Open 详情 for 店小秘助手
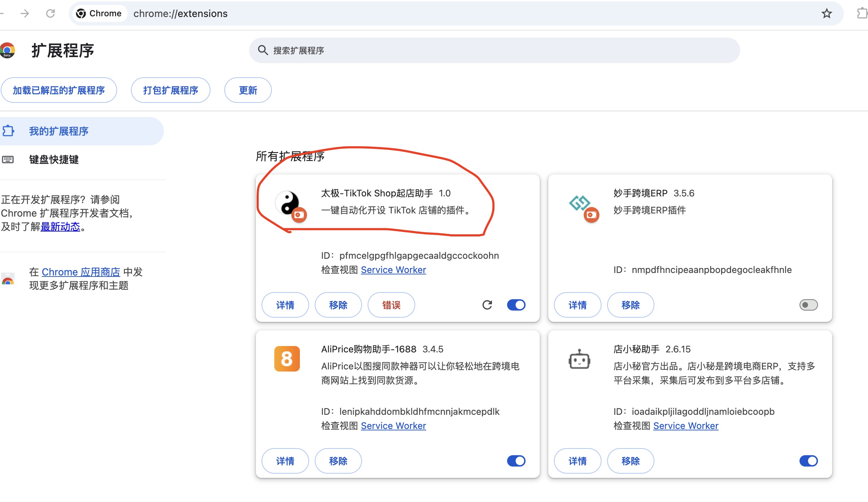 (578, 461)
